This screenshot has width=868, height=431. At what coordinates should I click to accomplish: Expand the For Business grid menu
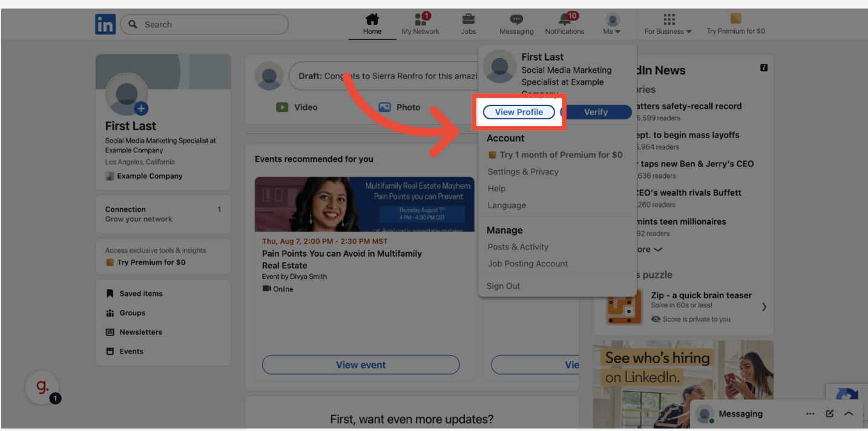[x=668, y=24]
